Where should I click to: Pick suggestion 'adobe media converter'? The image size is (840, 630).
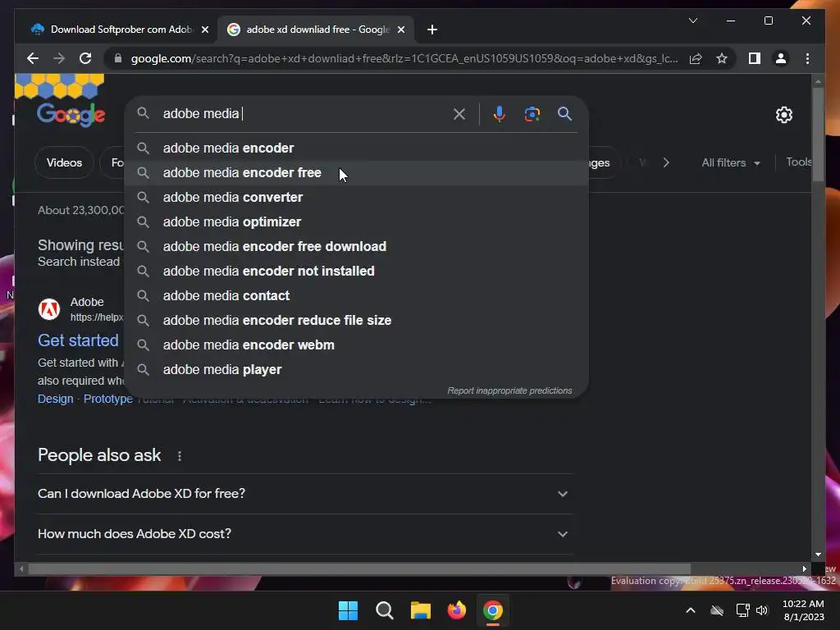(356, 197)
